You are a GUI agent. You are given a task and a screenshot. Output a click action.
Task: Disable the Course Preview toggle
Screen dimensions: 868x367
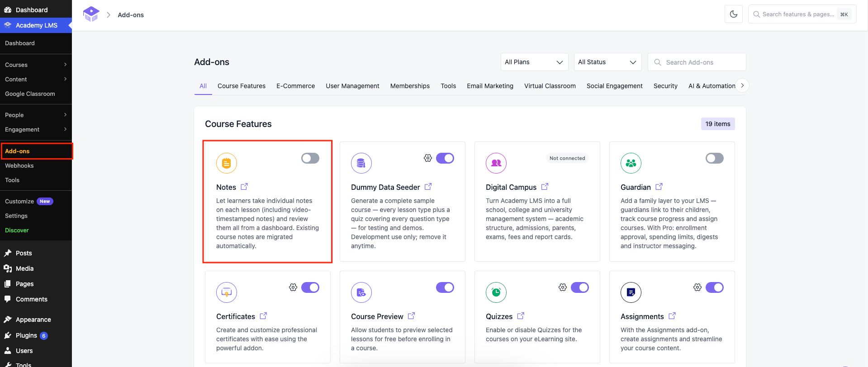point(445,287)
